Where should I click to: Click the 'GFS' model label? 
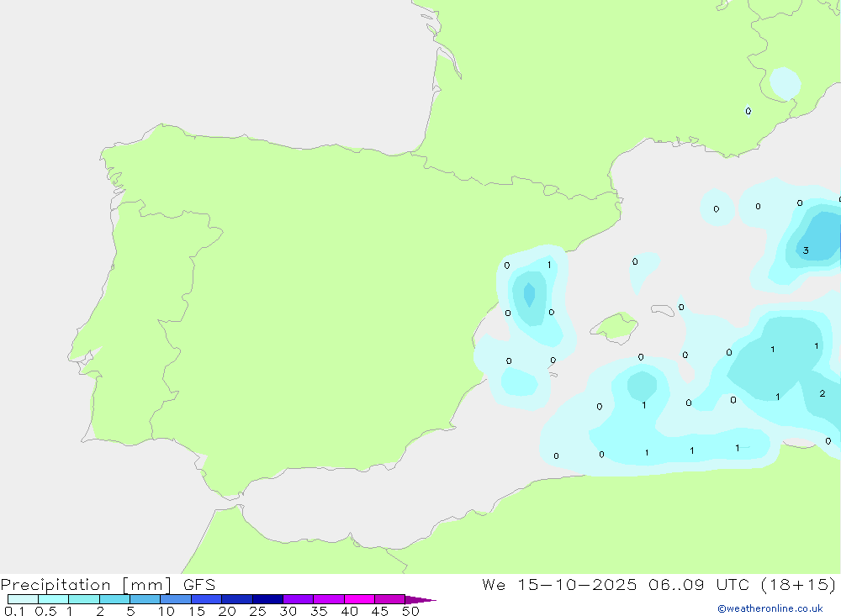coord(199,585)
